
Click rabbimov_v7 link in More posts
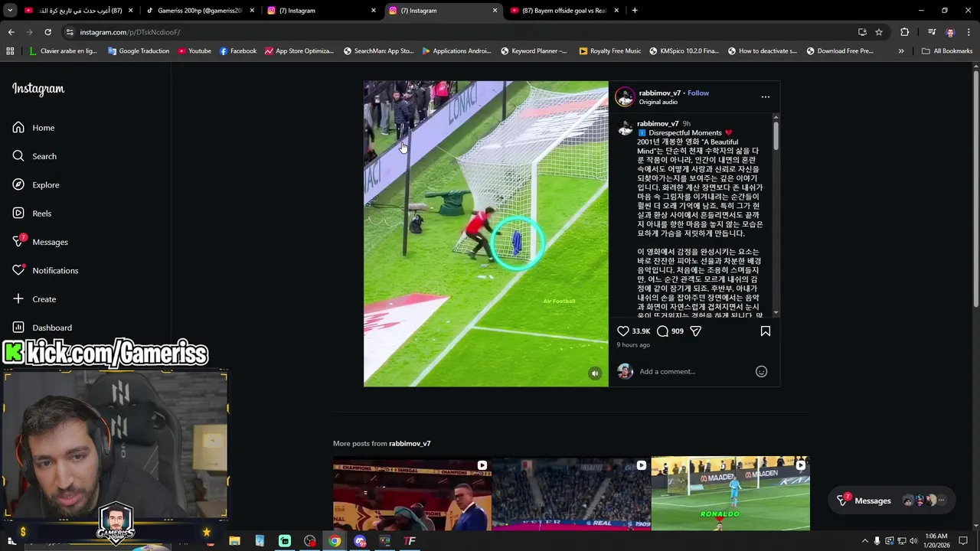(410, 444)
